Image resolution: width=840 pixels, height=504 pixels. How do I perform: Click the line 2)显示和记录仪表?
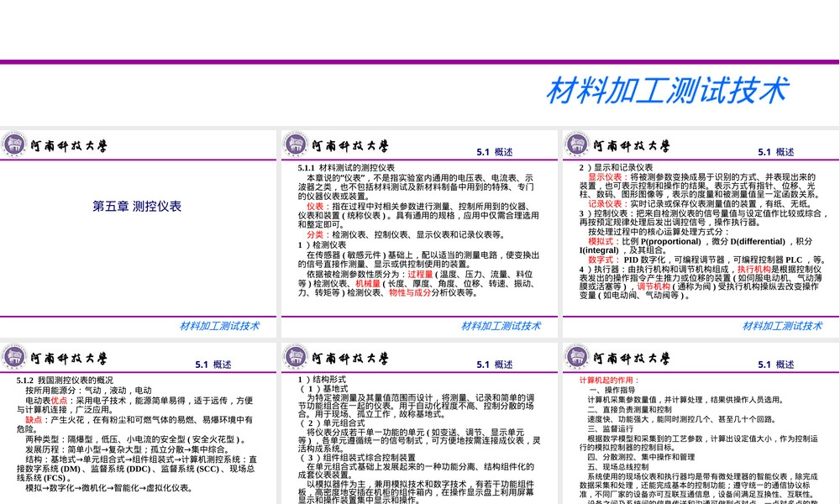pyautogui.click(x=616, y=167)
